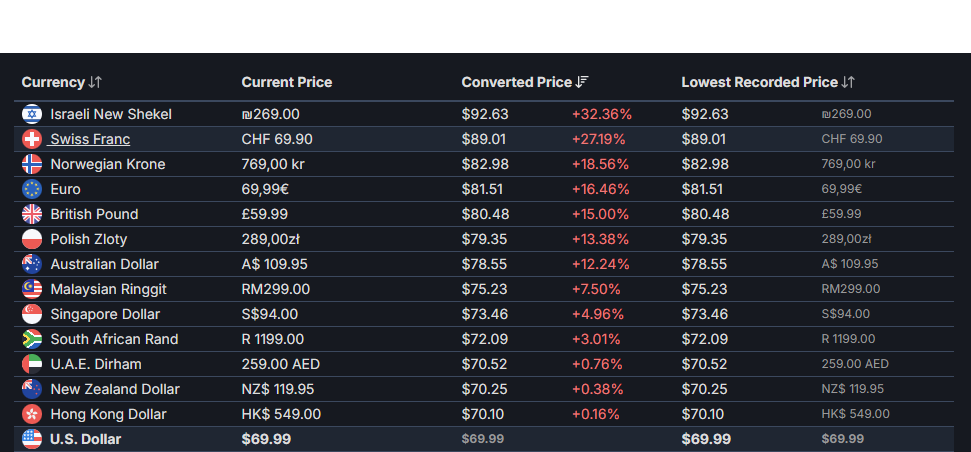Click the Swiss flag icon
The width and height of the screenshot is (971, 452).
click(x=32, y=139)
